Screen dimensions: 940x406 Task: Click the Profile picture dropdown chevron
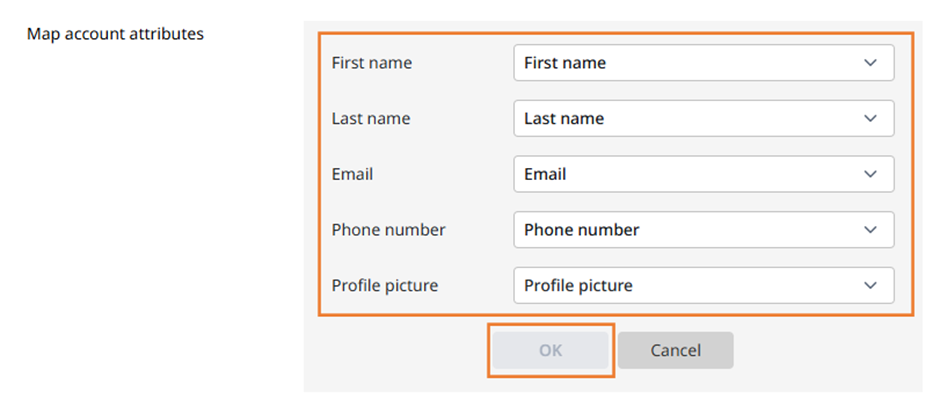point(870,285)
